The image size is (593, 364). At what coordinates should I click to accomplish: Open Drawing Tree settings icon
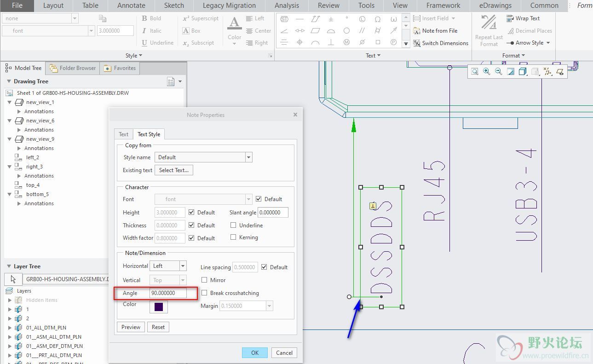[x=171, y=81]
